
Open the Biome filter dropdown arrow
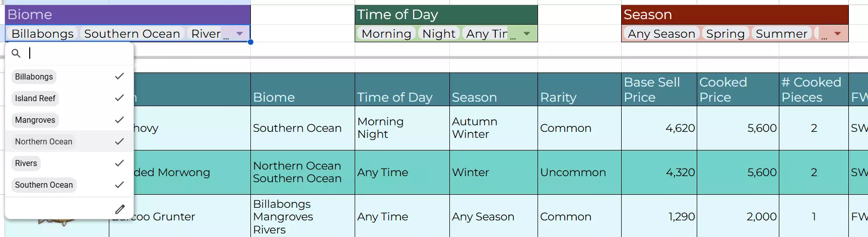point(240,34)
